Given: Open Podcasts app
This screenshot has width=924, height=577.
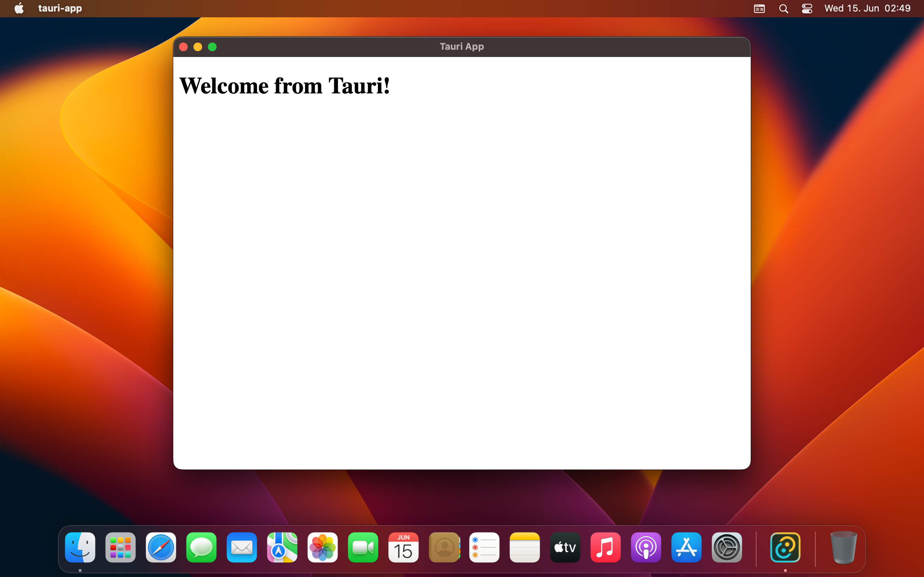Looking at the screenshot, I should [645, 548].
